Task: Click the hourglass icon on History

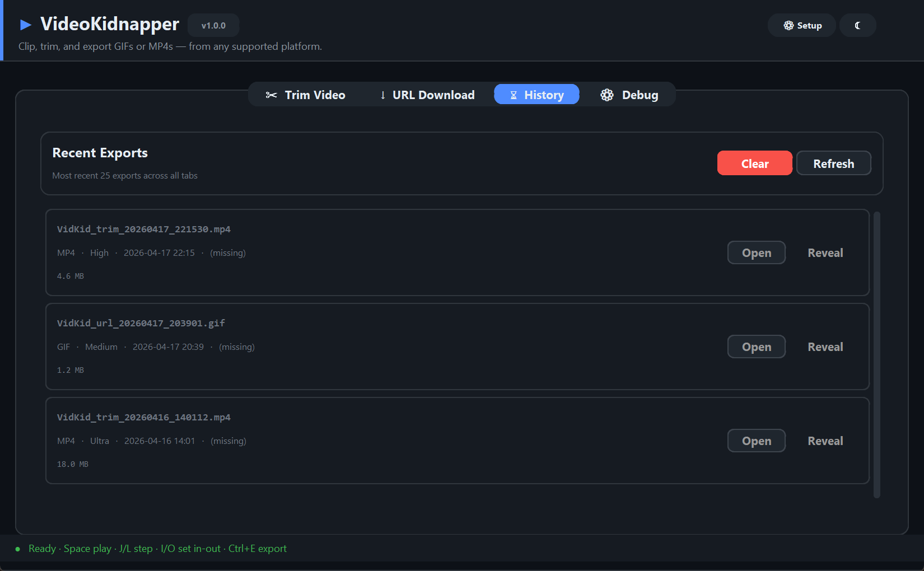Action: (514, 95)
